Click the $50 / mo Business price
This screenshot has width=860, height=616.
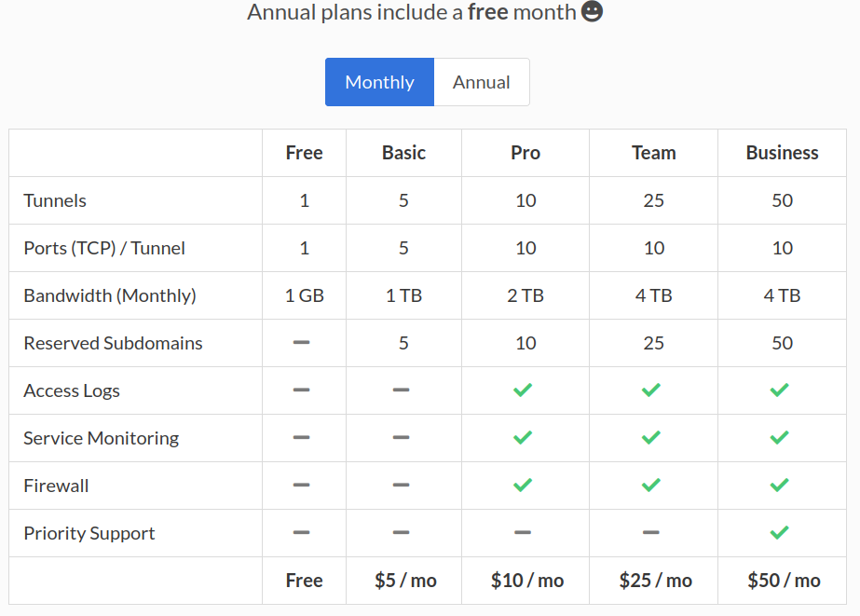click(x=784, y=581)
